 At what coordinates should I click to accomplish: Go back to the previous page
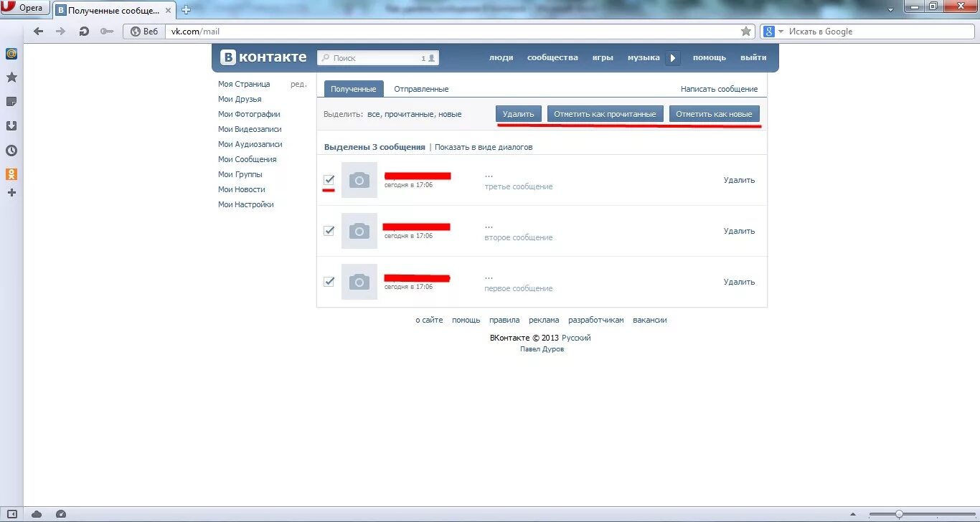coord(38,32)
